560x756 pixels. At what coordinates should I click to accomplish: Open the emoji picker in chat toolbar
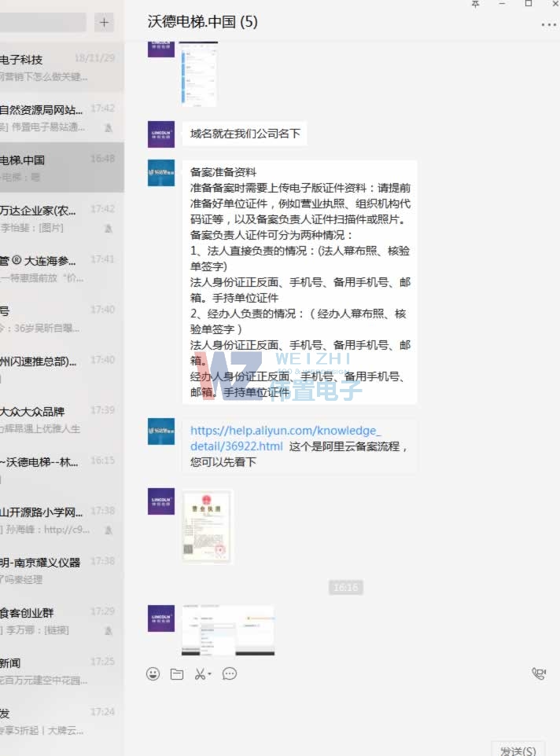(153, 673)
